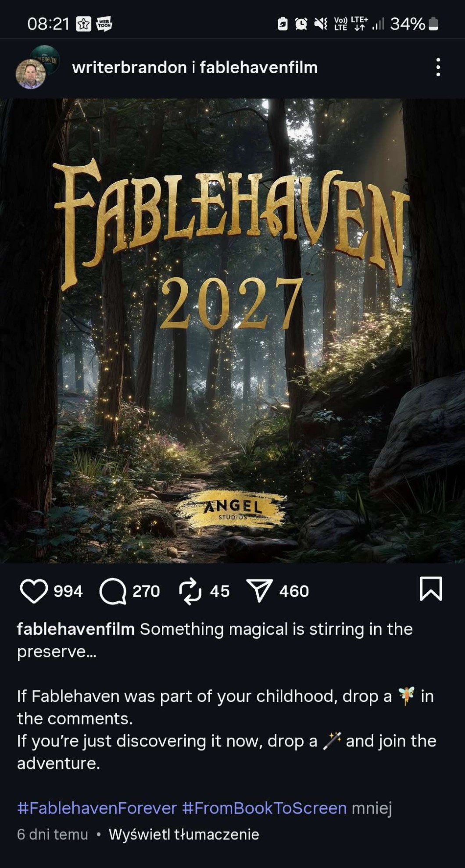Share the post with paper plane icon

coord(260,591)
